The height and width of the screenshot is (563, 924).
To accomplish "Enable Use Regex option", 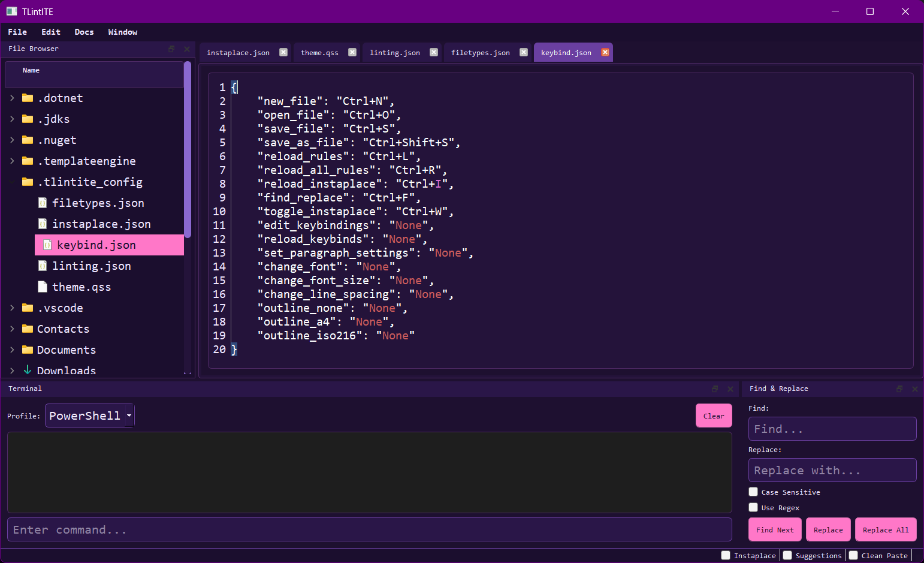I will 753,507.
